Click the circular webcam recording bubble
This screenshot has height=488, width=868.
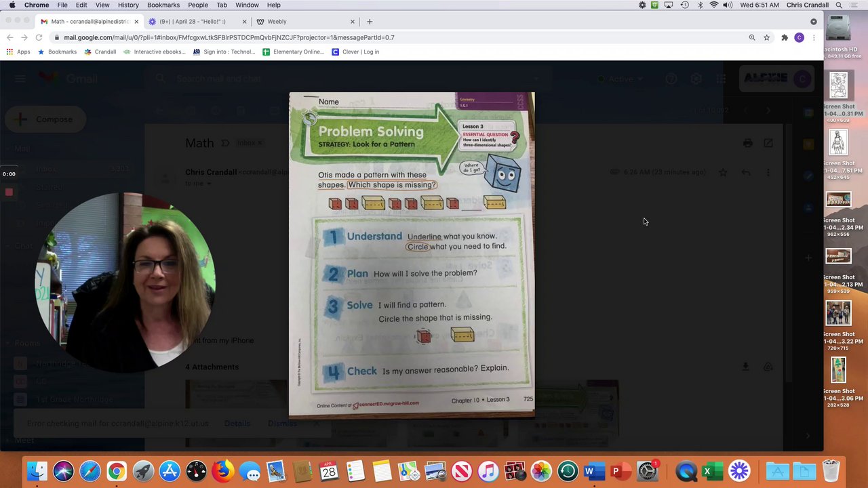tap(125, 282)
